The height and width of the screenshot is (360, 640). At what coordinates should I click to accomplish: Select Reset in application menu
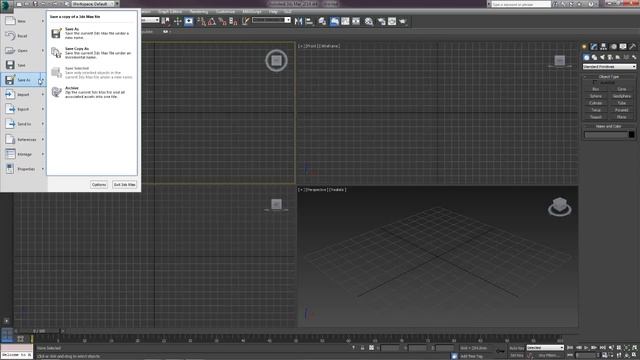pyautogui.click(x=23, y=36)
